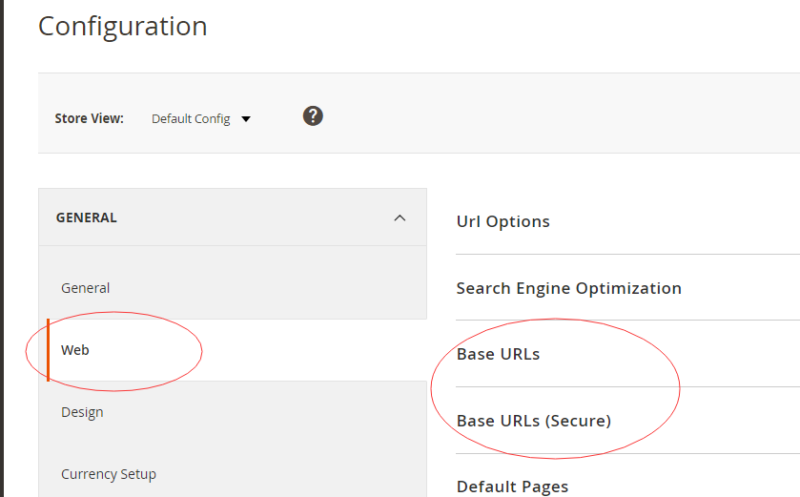Click the Configuration page title
The height and width of the screenshot is (497, 800).
pos(122,27)
